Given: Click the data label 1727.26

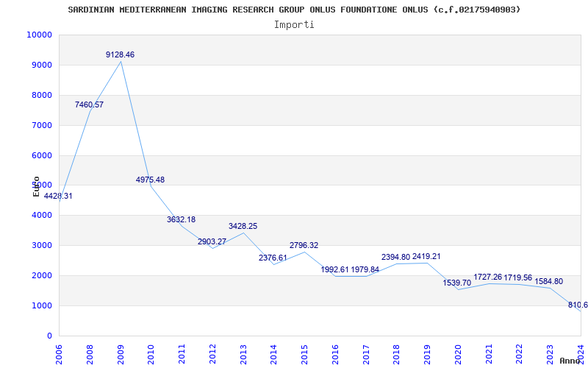Looking at the screenshot, I should coord(488,277).
